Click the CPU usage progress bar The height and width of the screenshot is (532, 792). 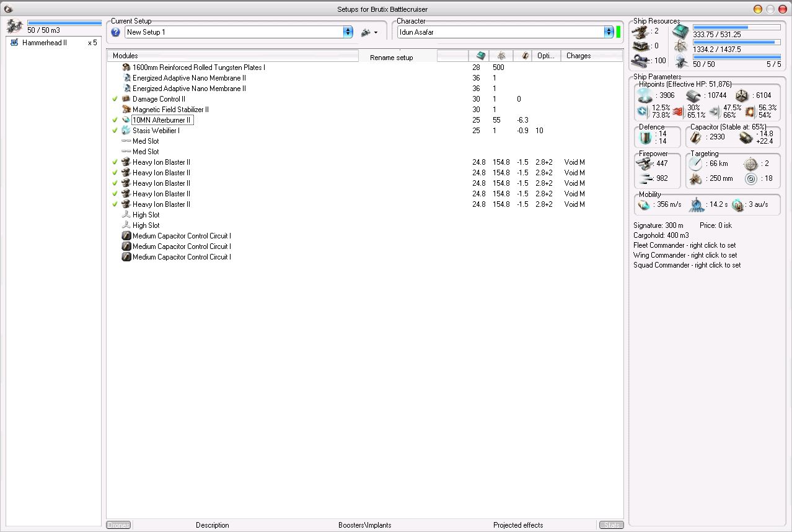click(736, 27)
